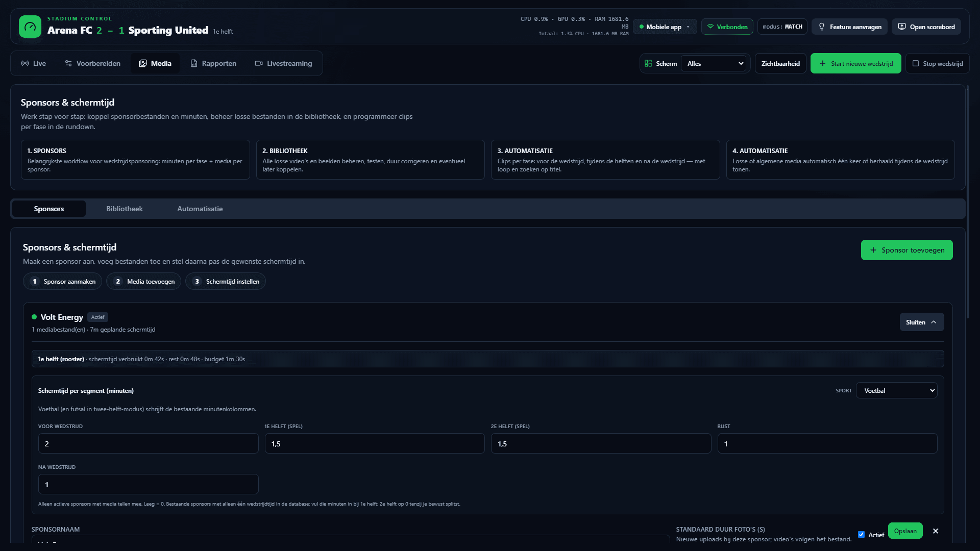Viewport: 980px width, 551px height.
Task: Open step card 4. AUTOMATISATIE
Action: 840,160
